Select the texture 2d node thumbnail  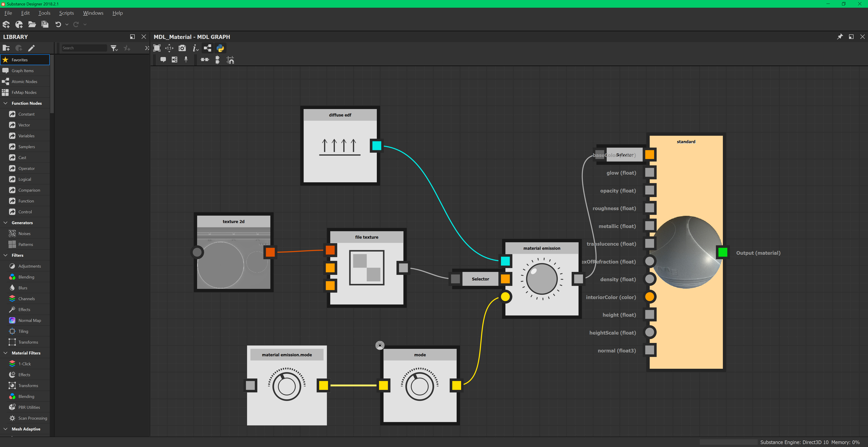pyautogui.click(x=234, y=258)
